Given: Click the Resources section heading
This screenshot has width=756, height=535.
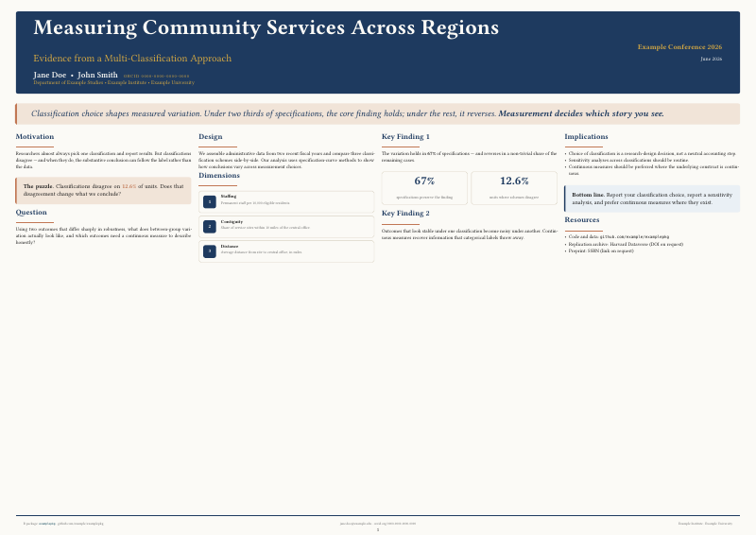Looking at the screenshot, I should pos(582,220).
